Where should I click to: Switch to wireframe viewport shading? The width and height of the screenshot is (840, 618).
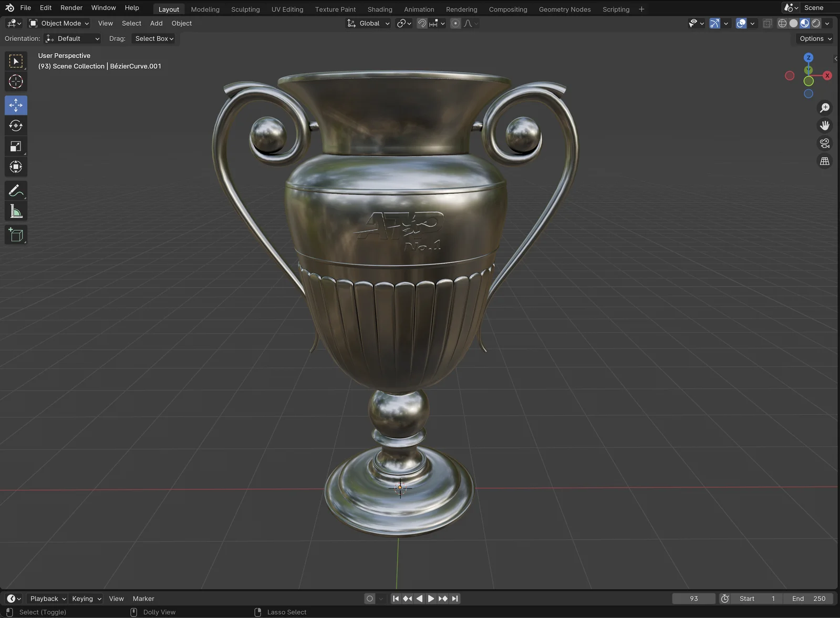pos(782,23)
